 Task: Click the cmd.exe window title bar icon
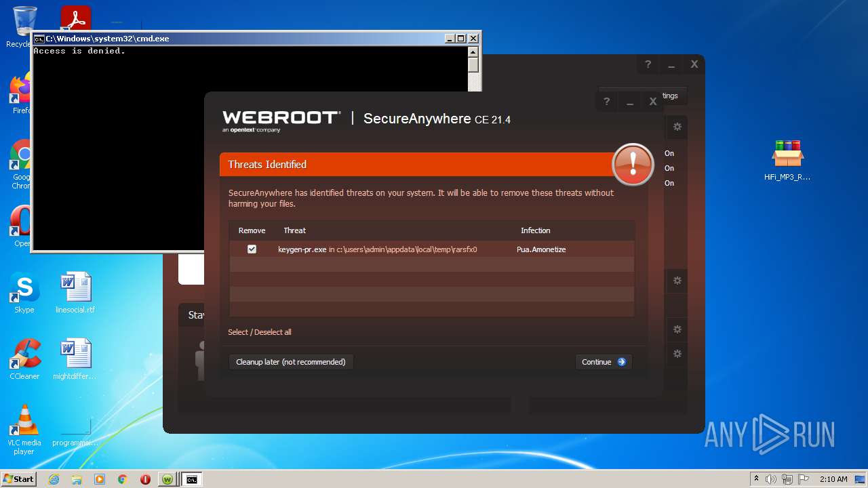(39, 39)
